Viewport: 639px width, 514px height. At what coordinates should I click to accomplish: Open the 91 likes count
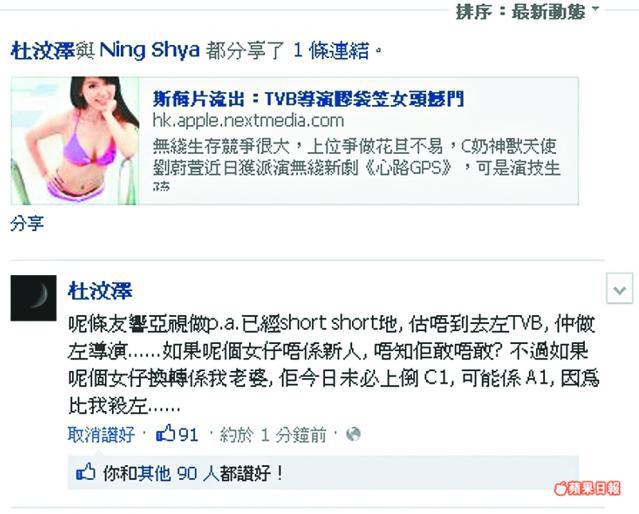[x=188, y=435]
